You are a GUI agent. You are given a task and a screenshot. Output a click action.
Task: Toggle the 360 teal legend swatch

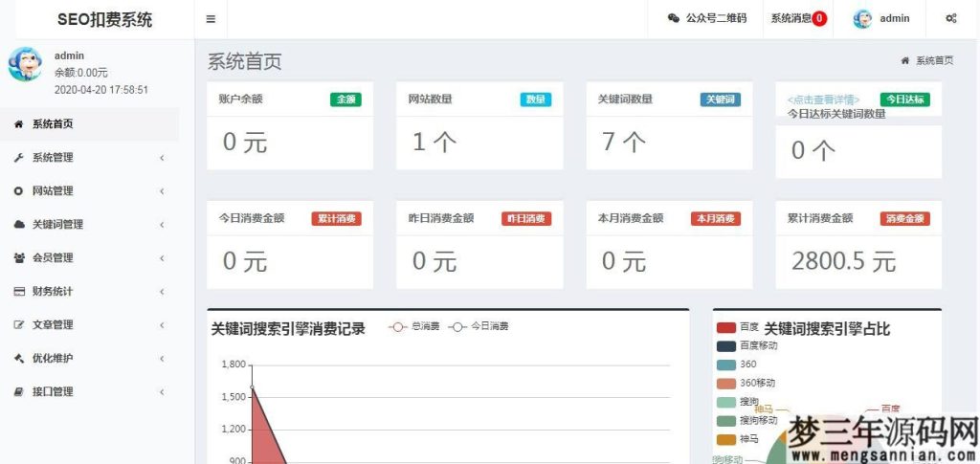(x=725, y=365)
